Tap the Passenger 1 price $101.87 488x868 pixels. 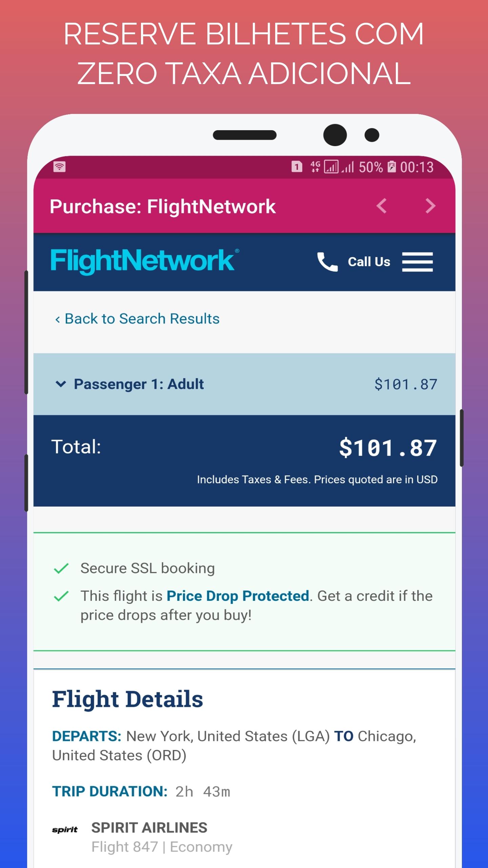pyautogui.click(x=406, y=384)
